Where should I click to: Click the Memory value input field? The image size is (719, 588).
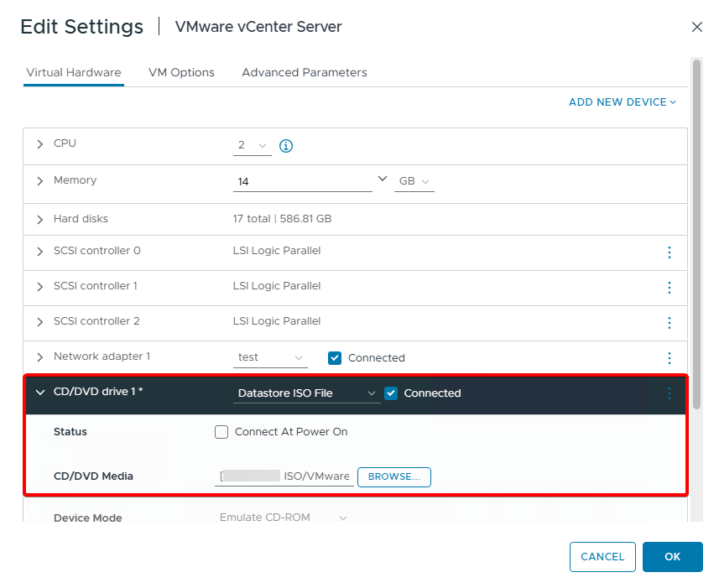click(x=302, y=181)
